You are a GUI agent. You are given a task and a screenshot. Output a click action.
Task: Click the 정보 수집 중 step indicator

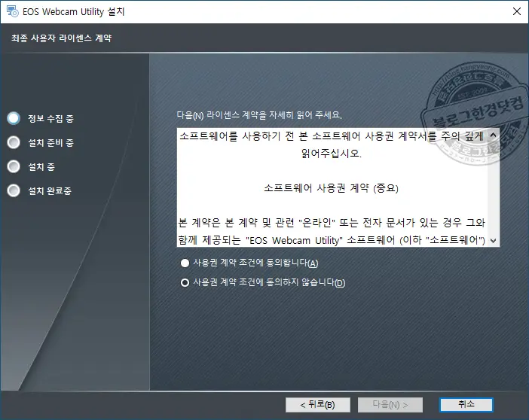(14, 118)
